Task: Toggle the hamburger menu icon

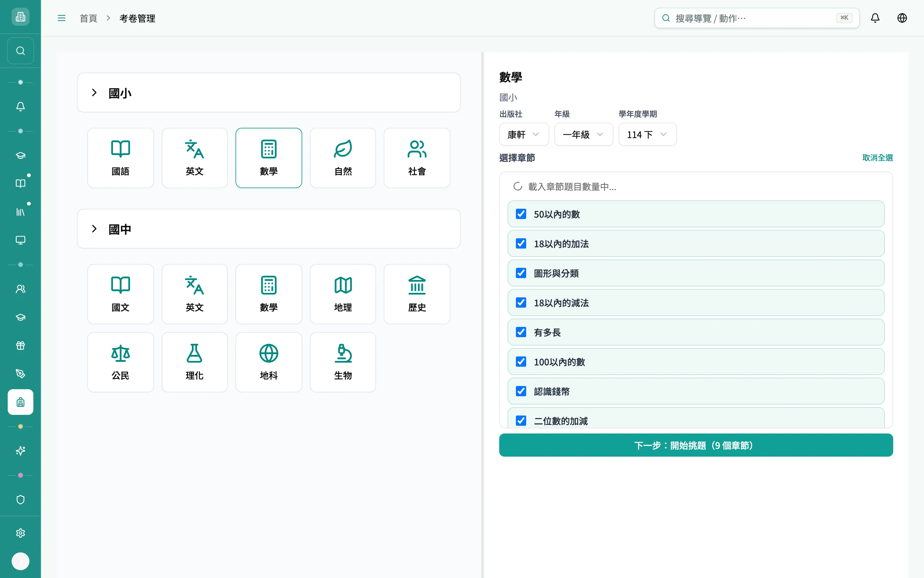Action: [x=62, y=18]
